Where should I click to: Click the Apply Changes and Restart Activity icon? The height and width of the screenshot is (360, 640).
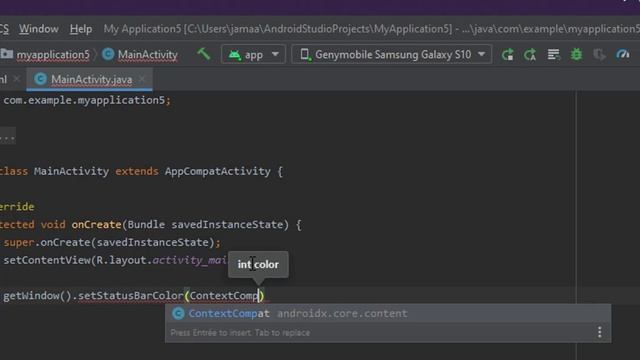click(x=508, y=54)
